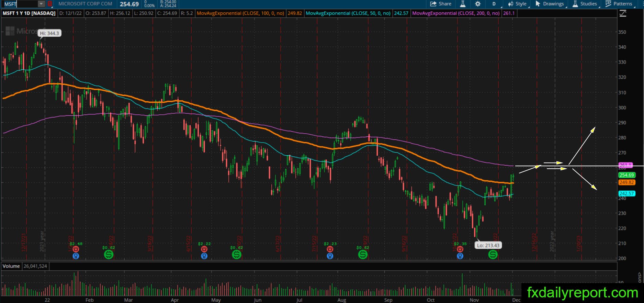
Task: Click the blue lightbulb icon below $2.22
Action: point(204,256)
